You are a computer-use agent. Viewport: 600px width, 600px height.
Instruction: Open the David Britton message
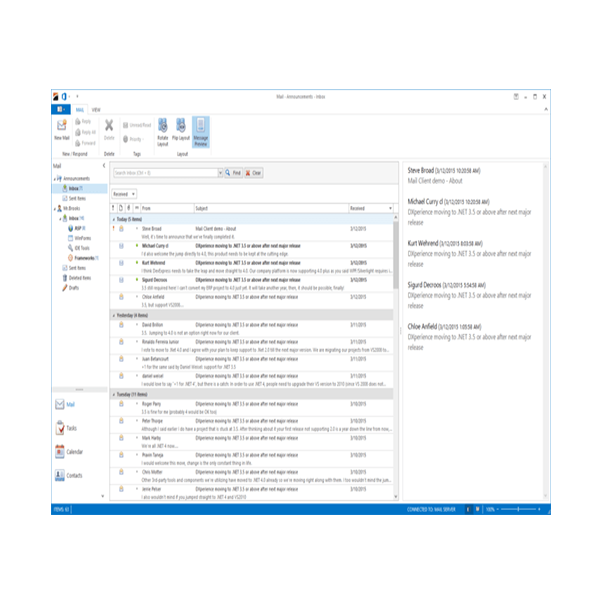pyautogui.click(x=251, y=329)
